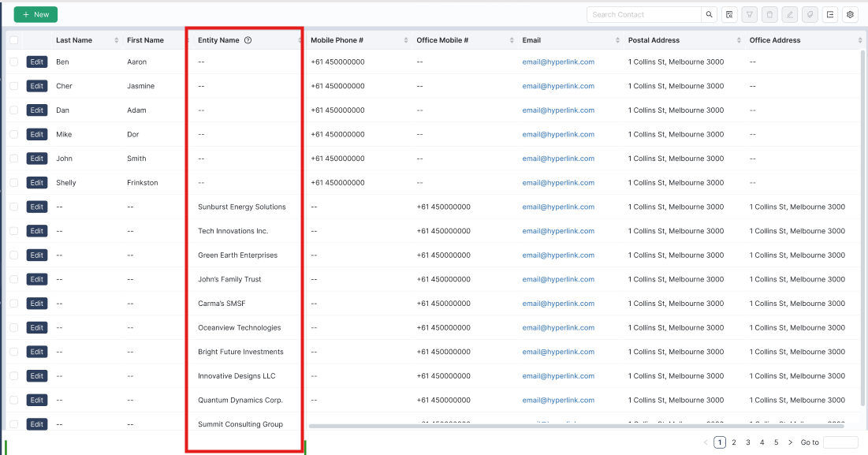
Task: Sort by Office Address column arrows
Action: [x=859, y=40]
